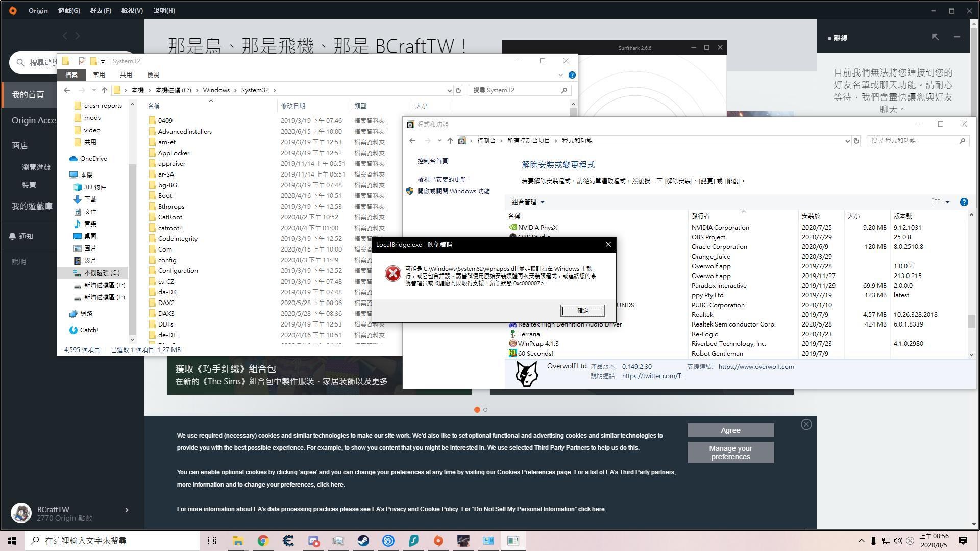Select 常用 ribbon tab in System32 explorer
Screen dimensions: 980x551
click(x=99, y=74)
